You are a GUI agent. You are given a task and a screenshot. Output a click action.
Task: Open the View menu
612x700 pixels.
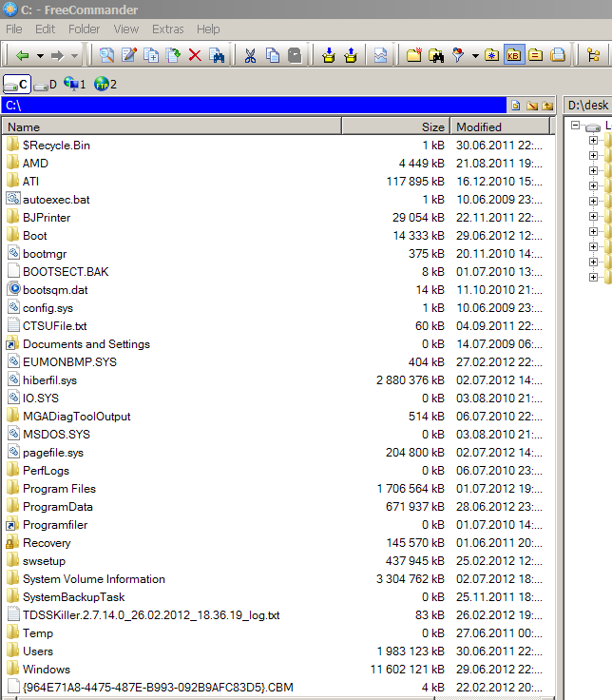coord(126,29)
